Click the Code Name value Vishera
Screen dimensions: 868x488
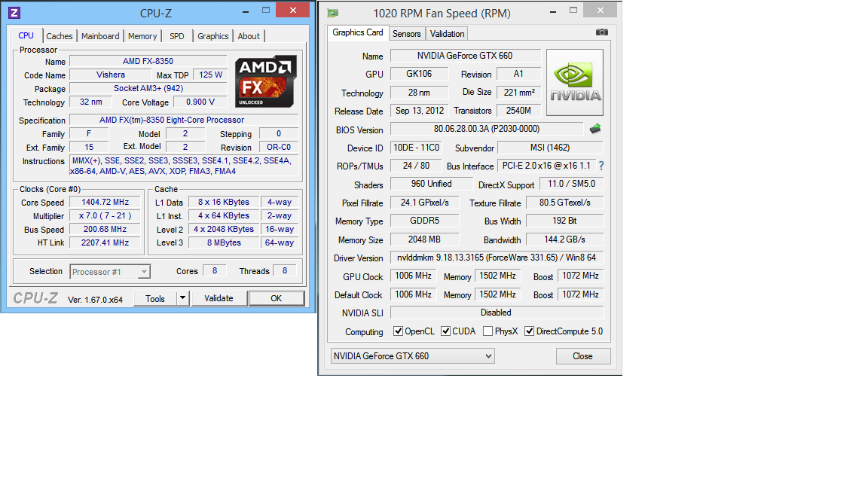111,75
